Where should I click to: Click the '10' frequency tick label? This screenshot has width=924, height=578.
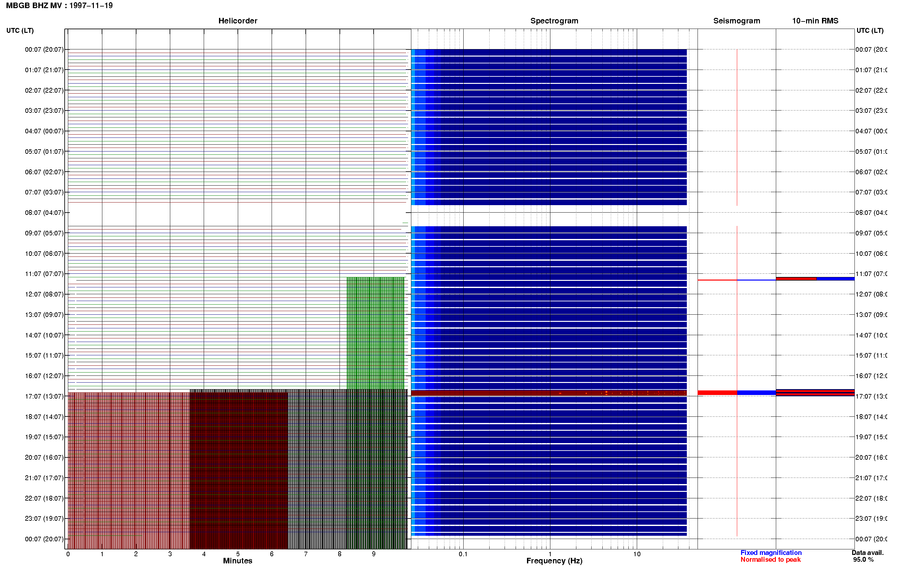637,554
